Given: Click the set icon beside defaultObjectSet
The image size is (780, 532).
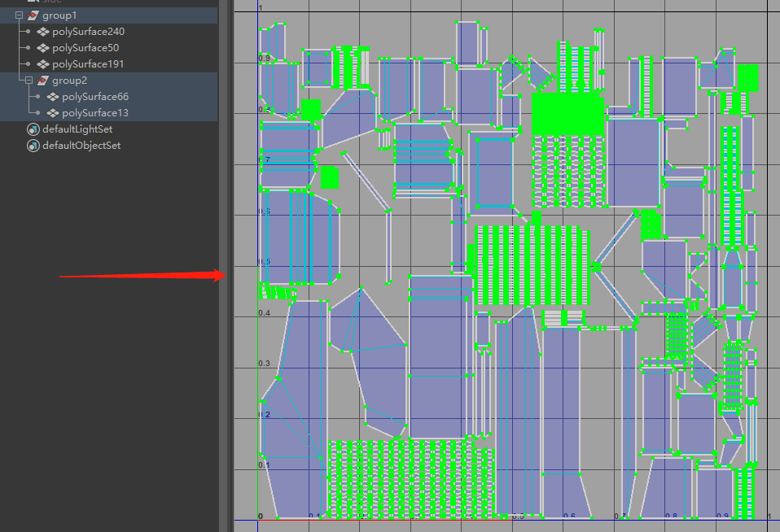Looking at the screenshot, I should (x=33, y=146).
